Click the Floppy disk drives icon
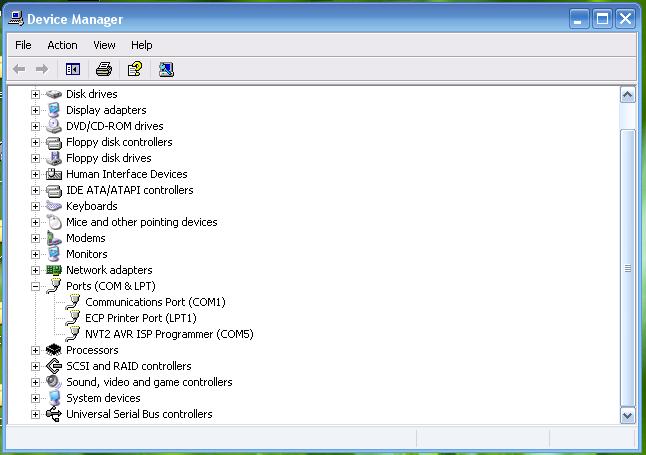 (x=54, y=158)
